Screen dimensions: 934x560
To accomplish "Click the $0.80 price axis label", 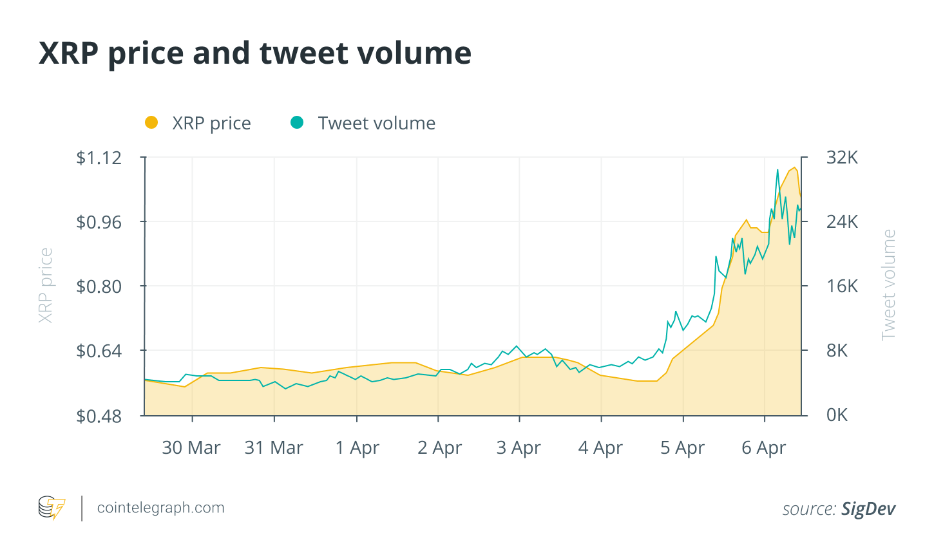I will 99,286.
